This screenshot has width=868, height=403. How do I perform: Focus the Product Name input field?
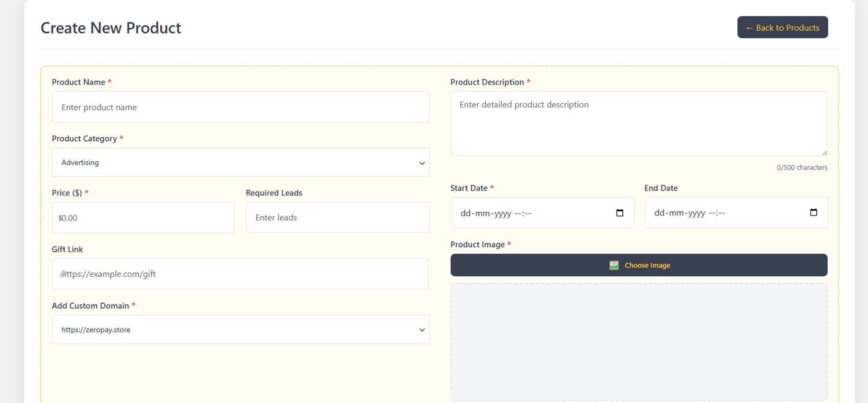point(240,107)
